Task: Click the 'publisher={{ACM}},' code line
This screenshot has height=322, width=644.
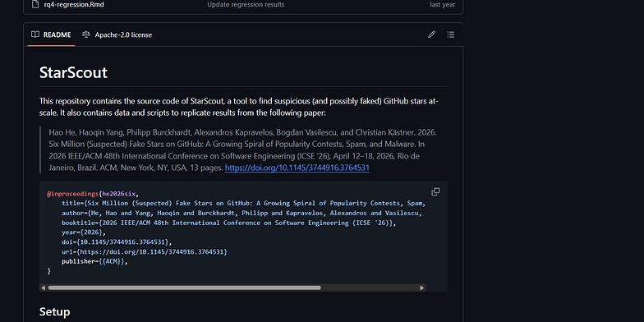Action: (95, 261)
